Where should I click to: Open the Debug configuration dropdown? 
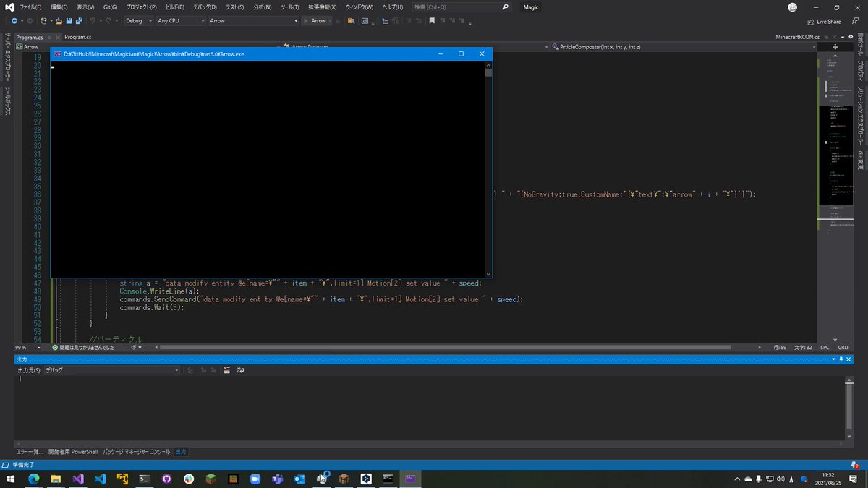[137, 21]
